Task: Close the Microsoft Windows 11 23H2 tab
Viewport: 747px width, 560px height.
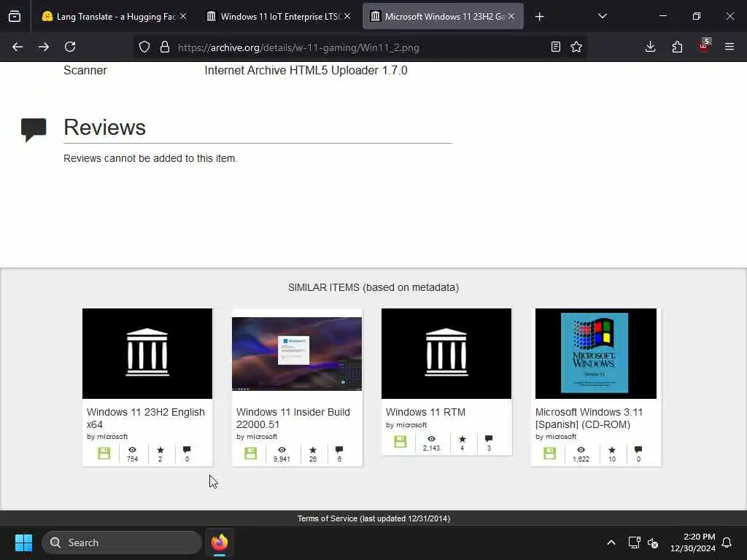Action: (x=511, y=16)
